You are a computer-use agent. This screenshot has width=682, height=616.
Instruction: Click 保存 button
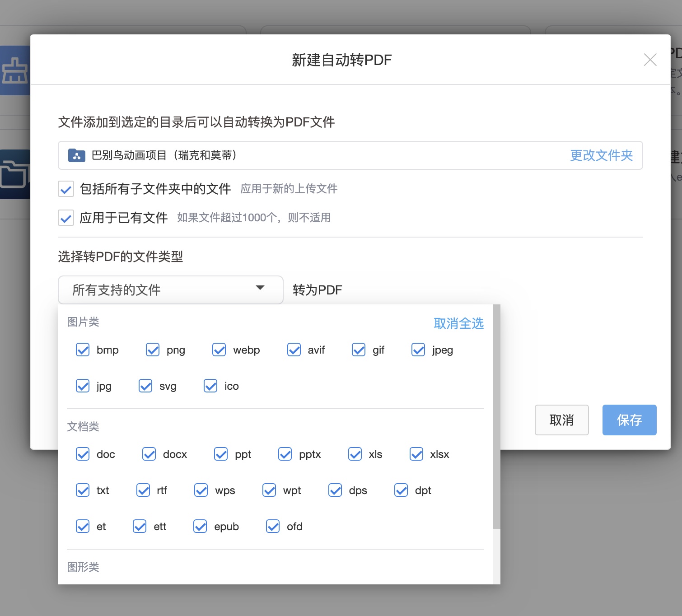pos(629,420)
